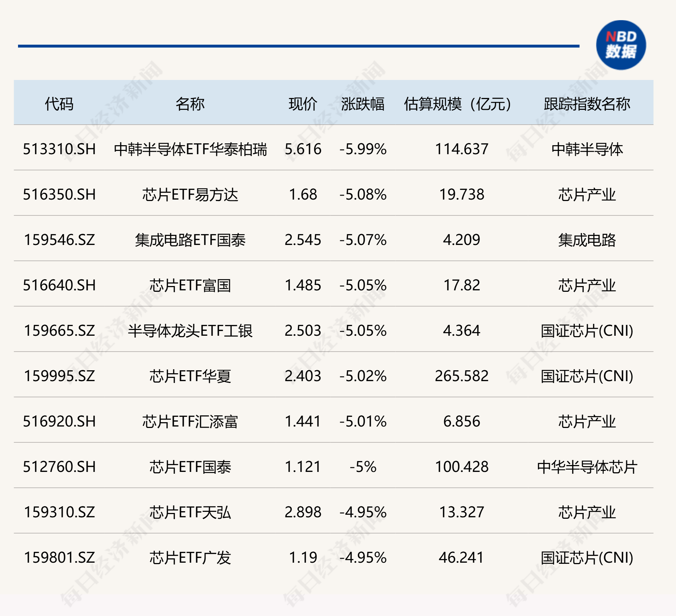Click scale value 19.738
Image resolution: width=676 pixels, height=616 pixels.
click(x=462, y=195)
